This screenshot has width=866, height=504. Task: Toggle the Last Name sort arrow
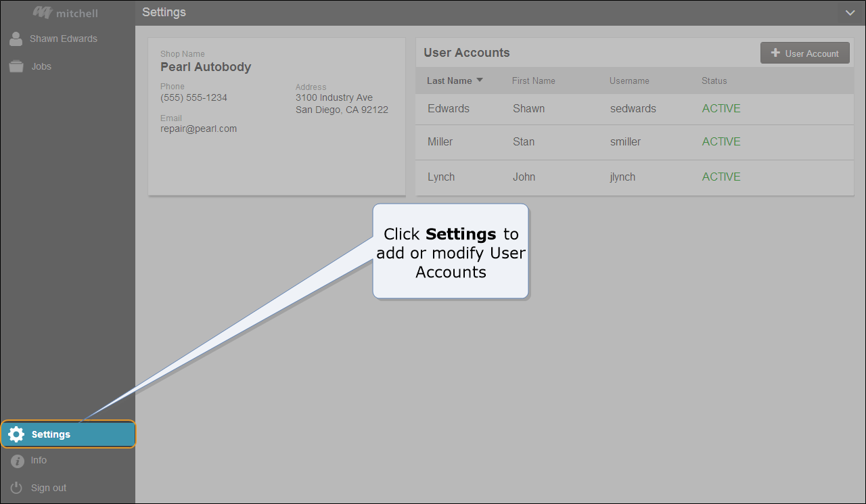pyautogui.click(x=480, y=81)
